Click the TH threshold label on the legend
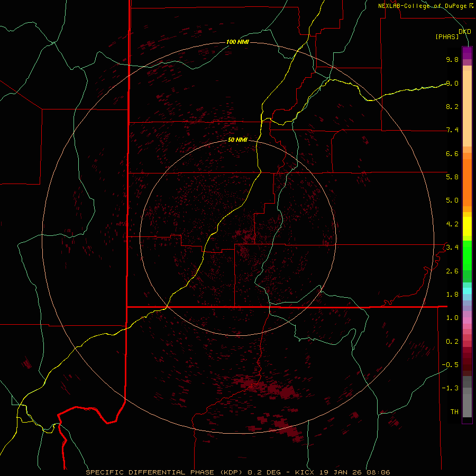Image resolution: width=476 pixels, height=476 pixels. [454, 411]
